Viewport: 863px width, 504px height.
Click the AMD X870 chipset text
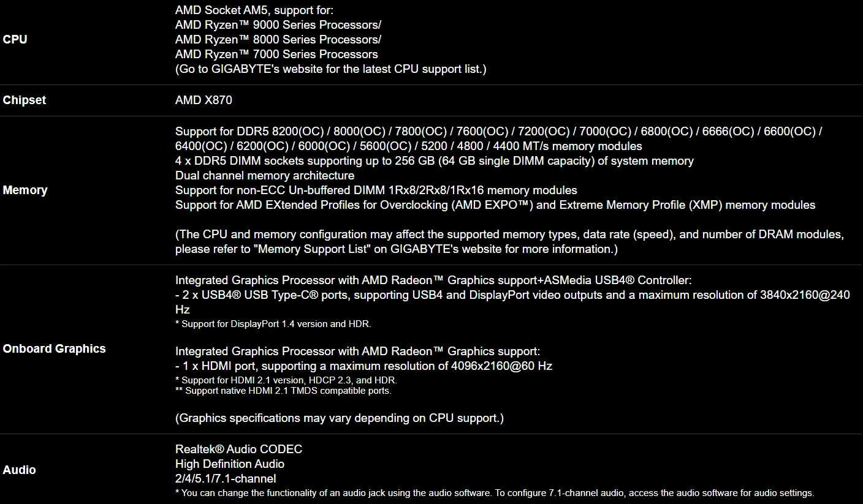pos(203,100)
